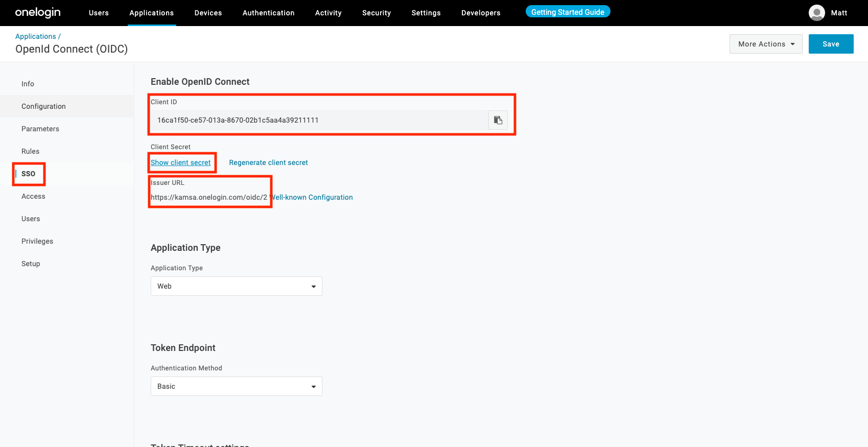Open the Authentication top menu
The image size is (868, 447).
(x=268, y=13)
